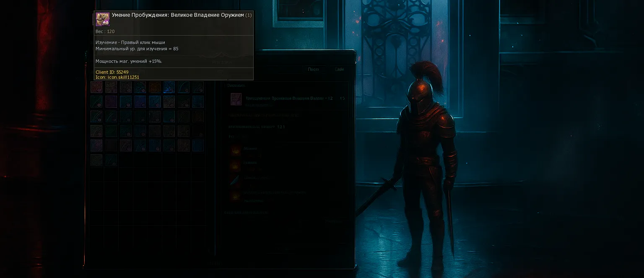Click the first flame icon in the ingredient list

pos(236,150)
